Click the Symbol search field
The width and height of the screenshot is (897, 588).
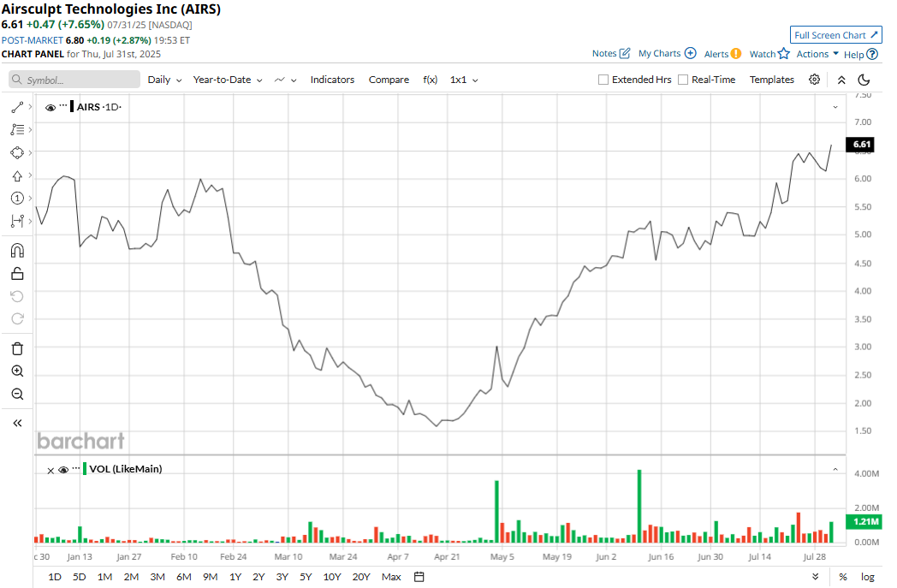point(74,80)
